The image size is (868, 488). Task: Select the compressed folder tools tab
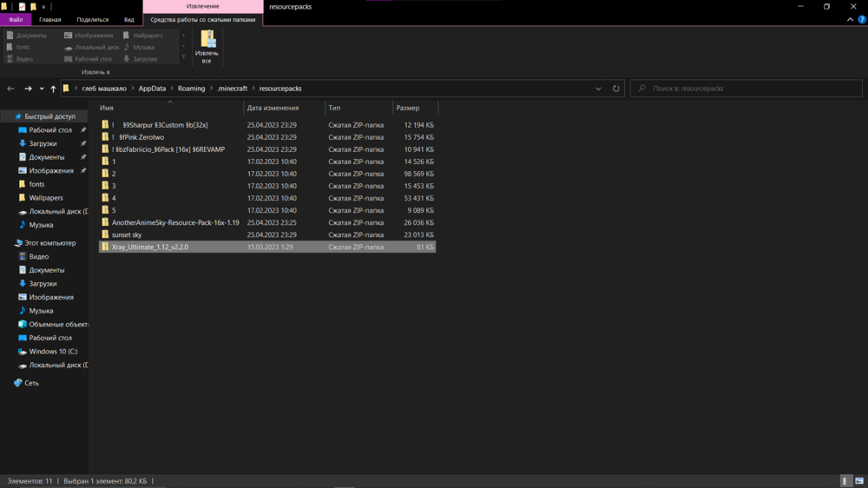pos(202,19)
